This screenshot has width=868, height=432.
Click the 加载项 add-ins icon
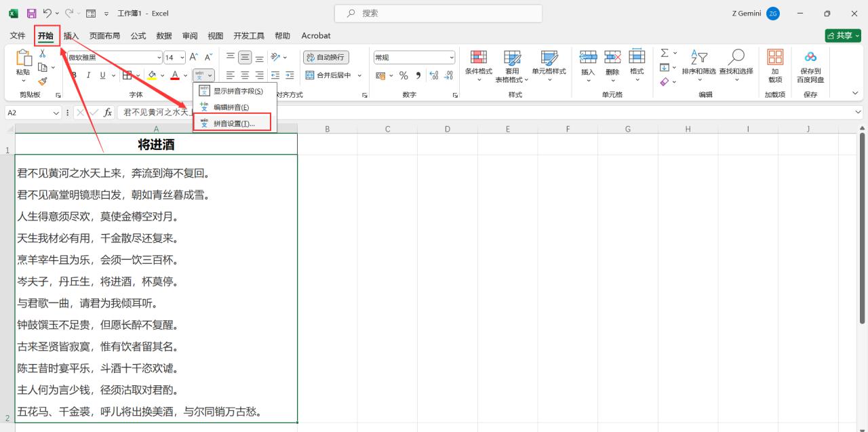point(775,57)
